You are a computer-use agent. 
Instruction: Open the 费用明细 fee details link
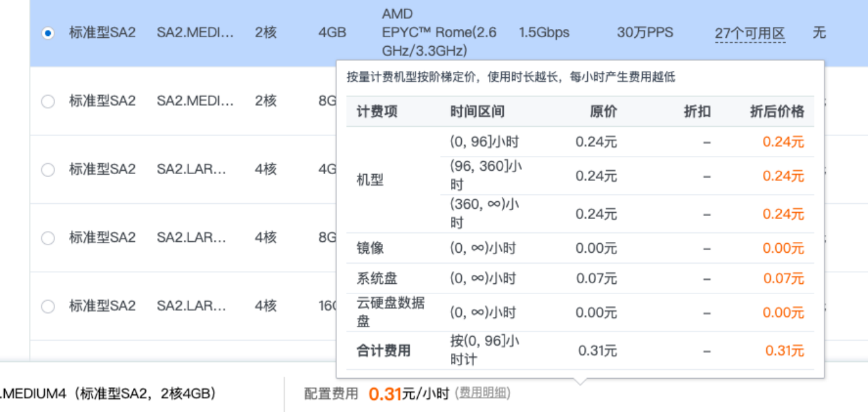click(483, 393)
